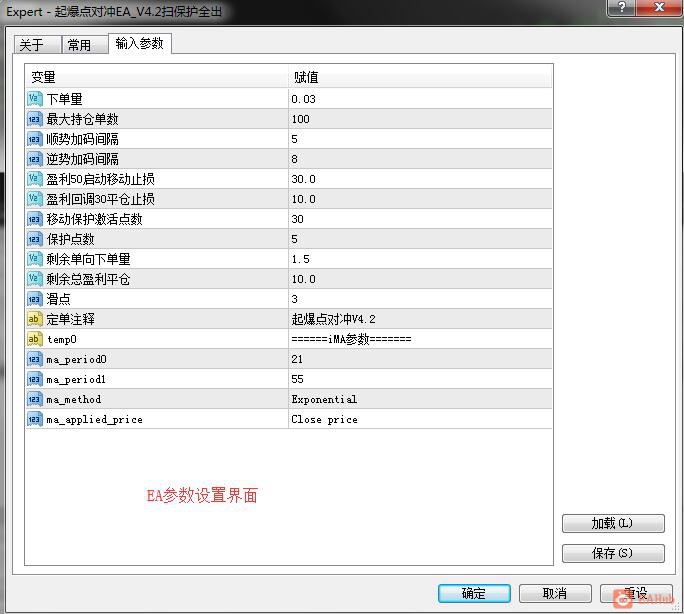Select the 输入参数 tab
The height and width of the screenshot is (614, 684).
[140, 43]
